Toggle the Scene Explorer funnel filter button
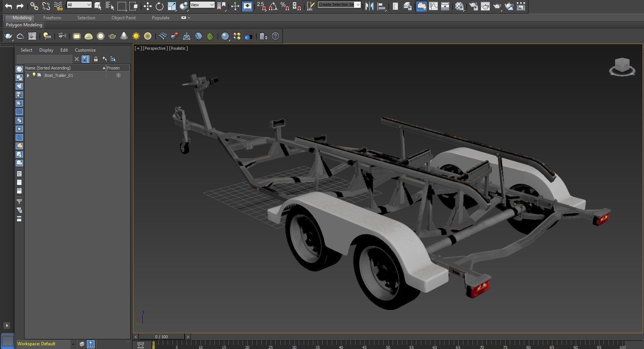The width and height of the screenshot is (644, 349). tap(85, 59)
